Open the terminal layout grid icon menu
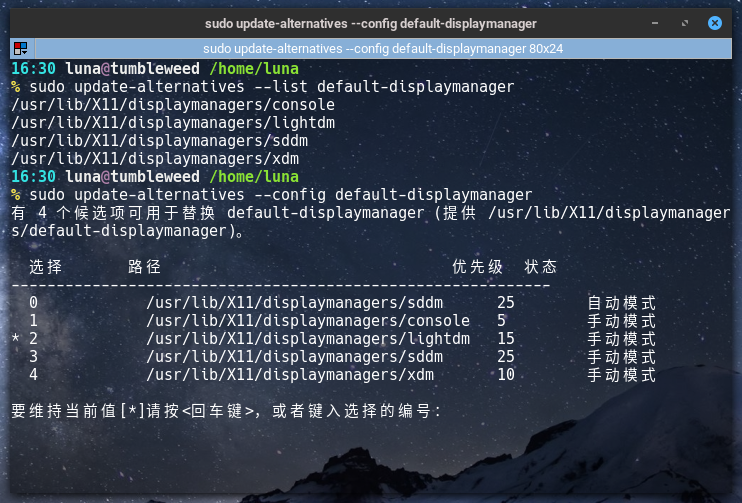Viewport: 742px width, 503px height. tap(21, 48)
